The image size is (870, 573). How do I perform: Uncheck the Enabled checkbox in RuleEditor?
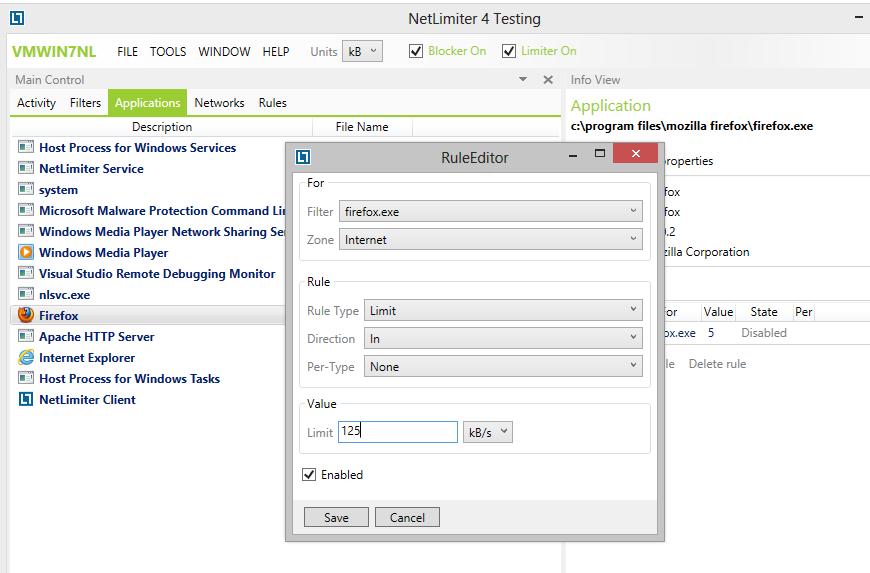[x=309, y=475]
